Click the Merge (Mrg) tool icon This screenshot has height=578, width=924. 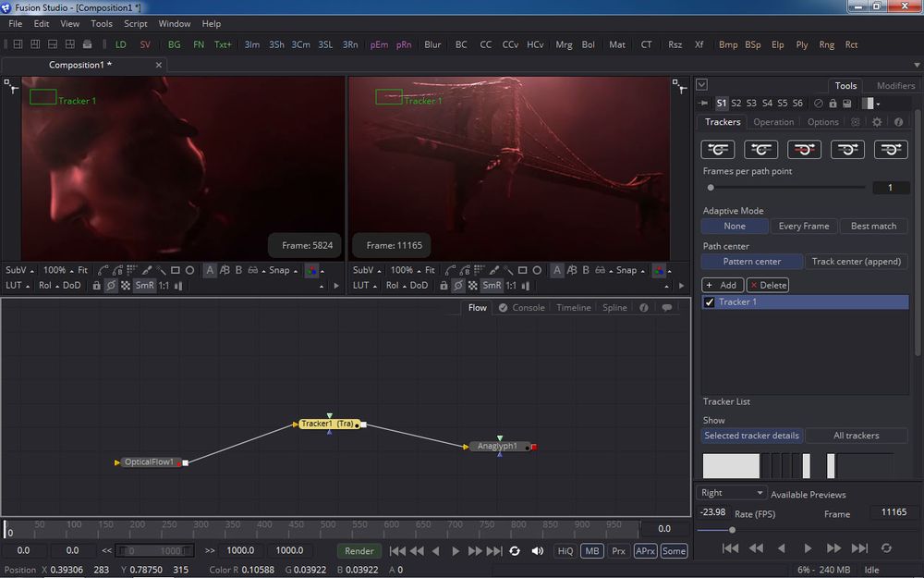pos(564,43)
